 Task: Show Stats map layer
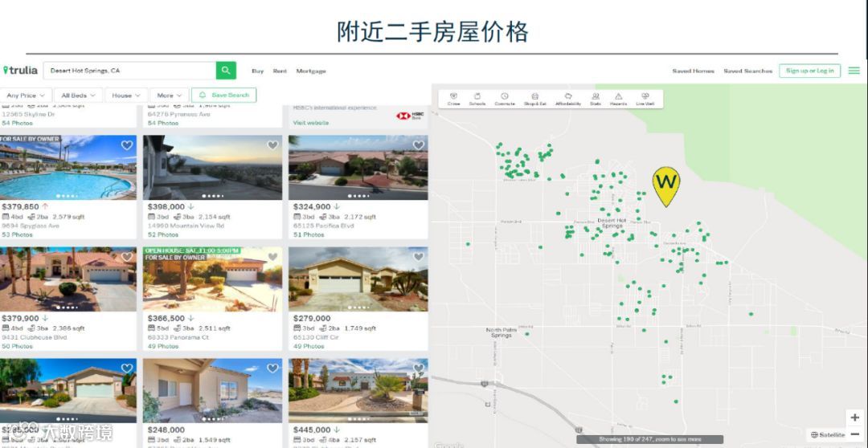pos(595,99)
